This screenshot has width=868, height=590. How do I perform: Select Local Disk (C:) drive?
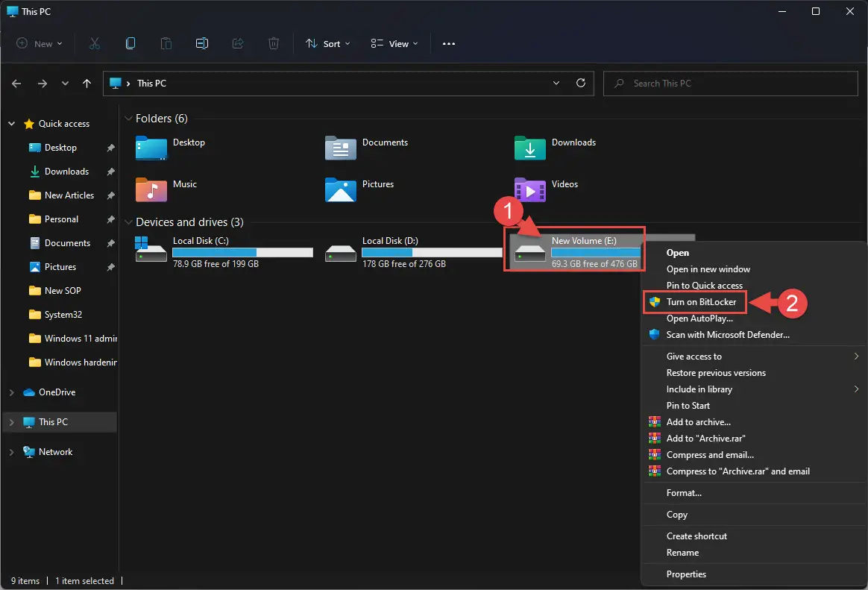pyautogui.click(x=224, y=252)
